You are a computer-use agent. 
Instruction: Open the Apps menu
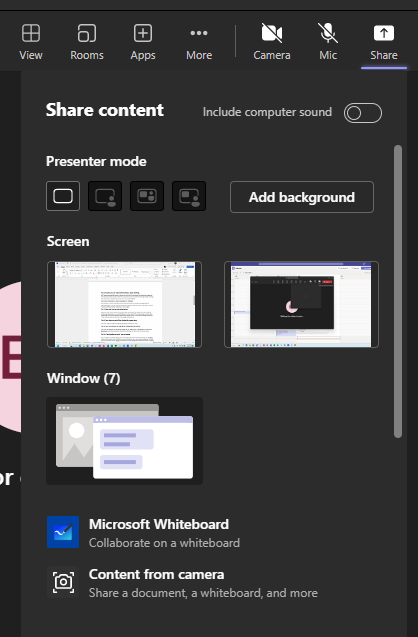pos(143,42)
